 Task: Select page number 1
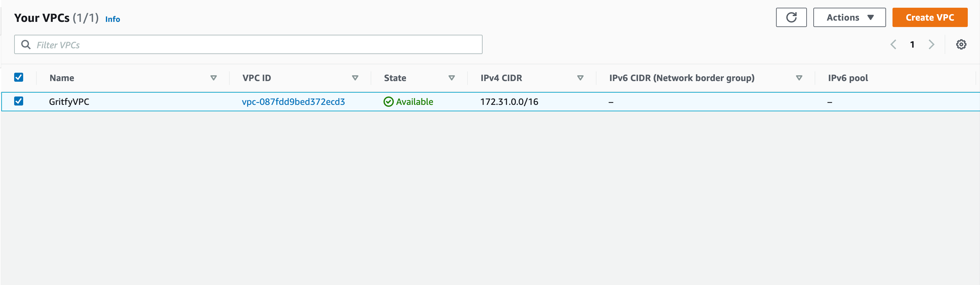click(912, 44)
